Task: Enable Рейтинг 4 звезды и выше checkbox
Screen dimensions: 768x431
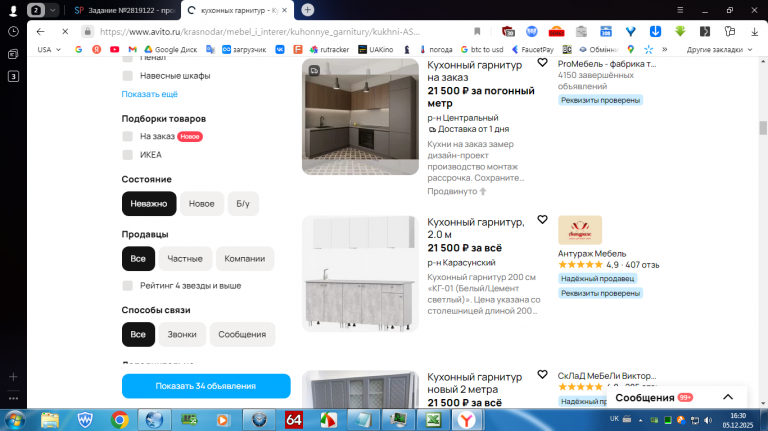Action: 127,286
